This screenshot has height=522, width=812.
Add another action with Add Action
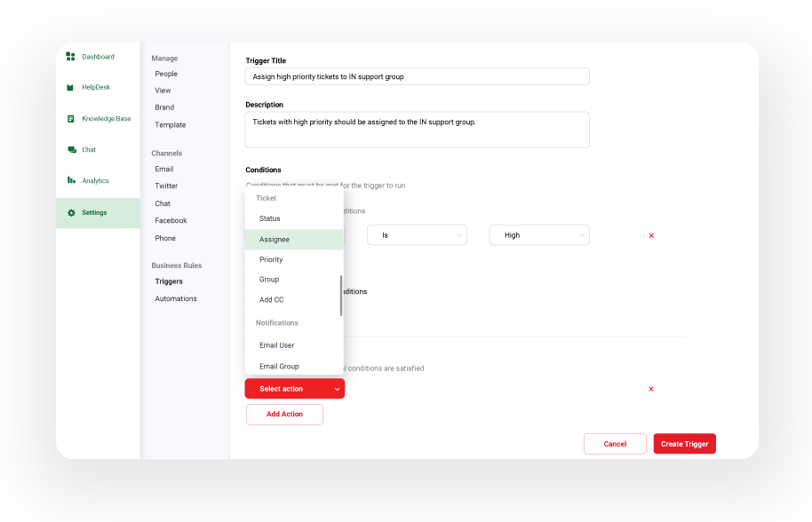click(x=284, y=414)
